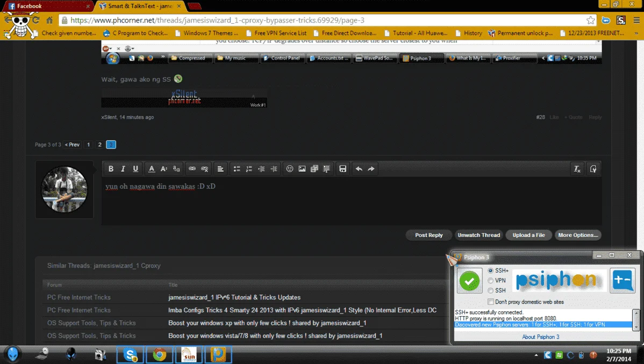Image resolution: width=644 pixels, height=364 pixels.
Task: Enable Don't proxy domestic web sites
Action: (x=491, y=302)
